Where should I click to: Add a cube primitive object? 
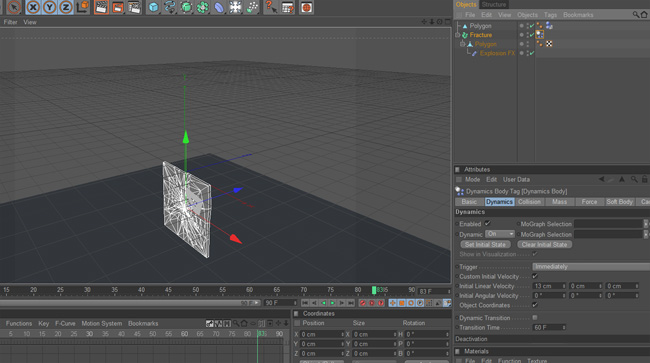(153, 7)
